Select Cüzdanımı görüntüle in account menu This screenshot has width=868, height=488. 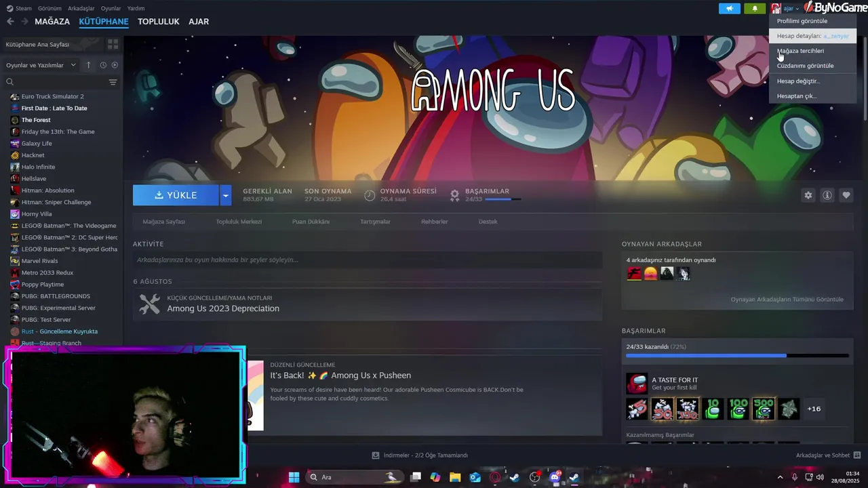coord(812,66)
